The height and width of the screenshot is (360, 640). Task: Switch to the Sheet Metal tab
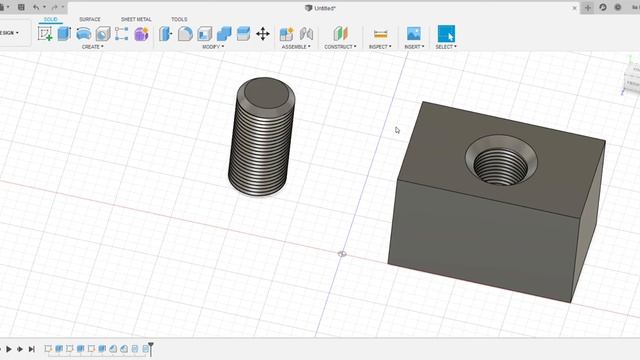136,19
